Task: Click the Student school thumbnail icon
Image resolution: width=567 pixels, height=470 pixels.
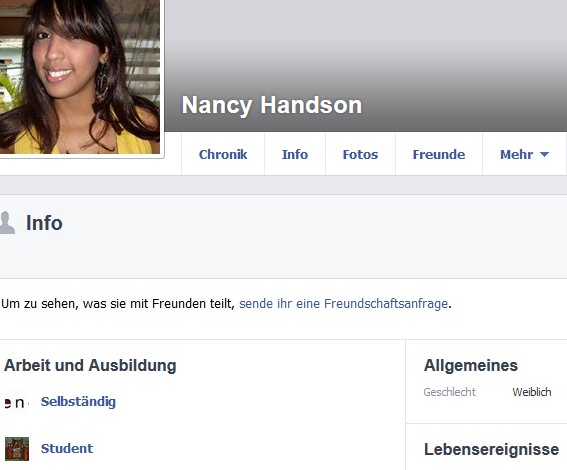Action: click(17, 449)
